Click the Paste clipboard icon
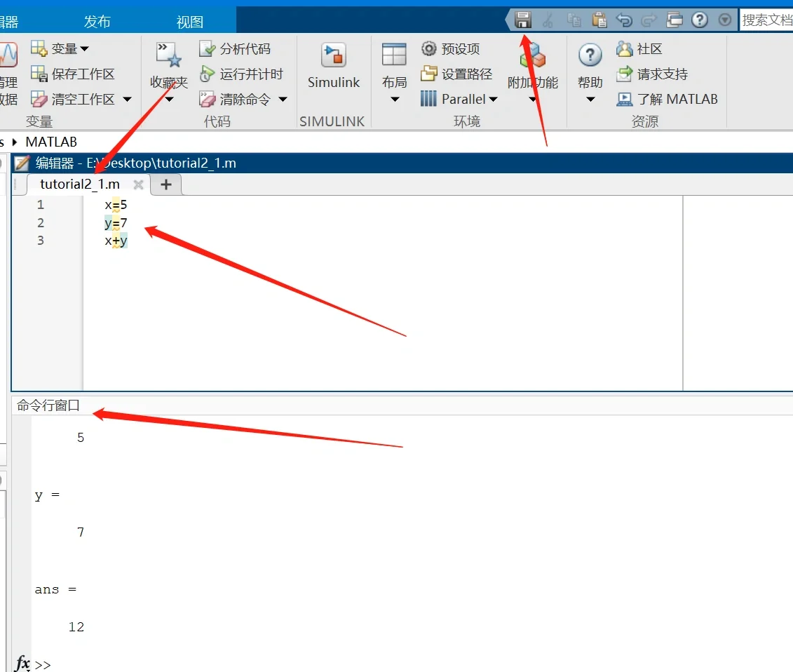The height and width of the screenshot is (672, 793). pyautogui.click(x=599, y=20)
